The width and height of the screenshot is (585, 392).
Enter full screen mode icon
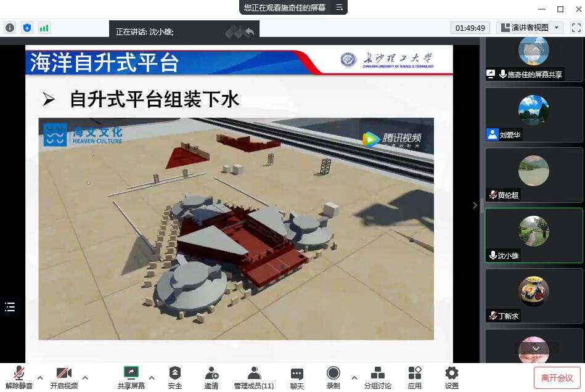[576, 28]
